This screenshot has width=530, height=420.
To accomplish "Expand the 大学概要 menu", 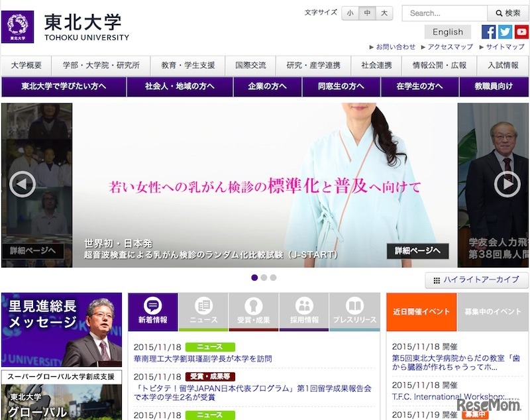I will [x=26, y=66].
